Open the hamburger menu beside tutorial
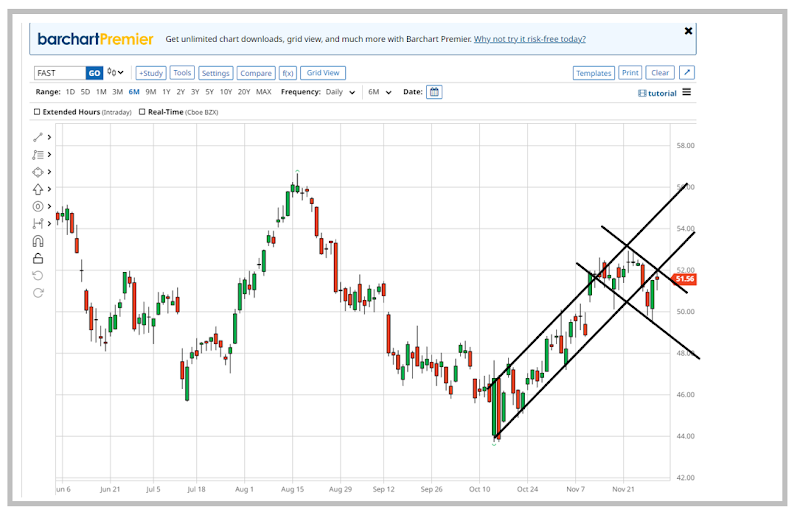This screenshot has width=800, height=521. 687,93
